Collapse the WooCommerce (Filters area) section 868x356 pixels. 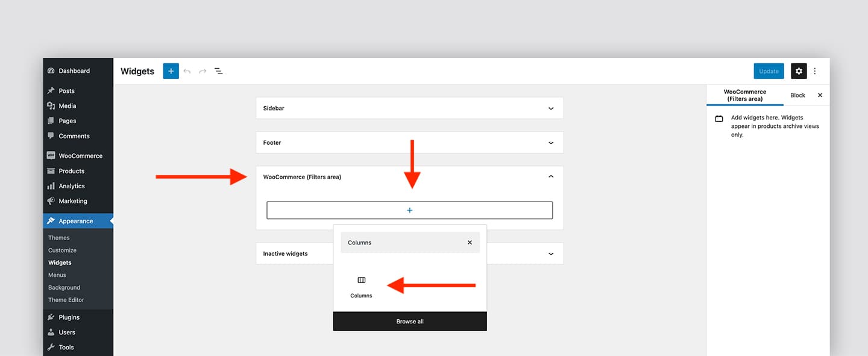551,176
